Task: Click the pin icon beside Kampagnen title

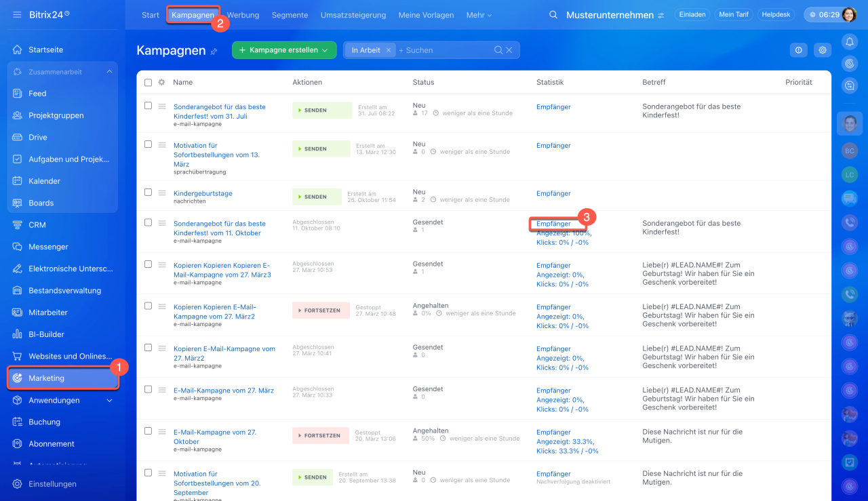Action: tap(214, 52)
